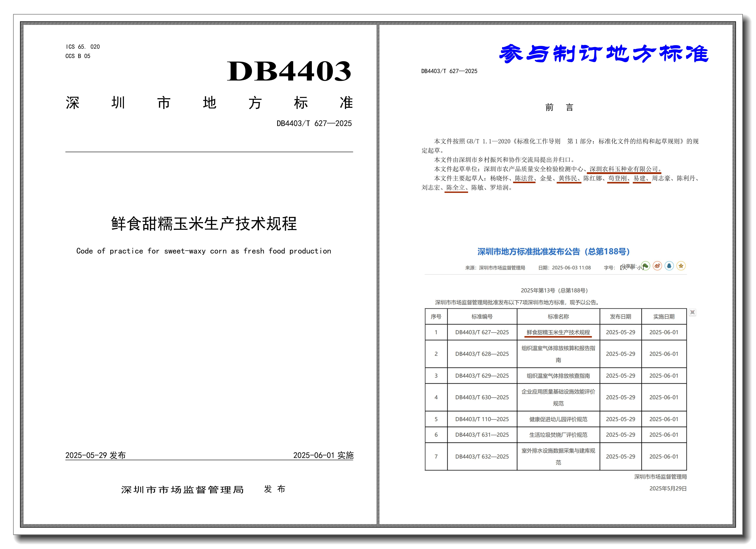Click the 标准名称 column header

click(558, 317)
